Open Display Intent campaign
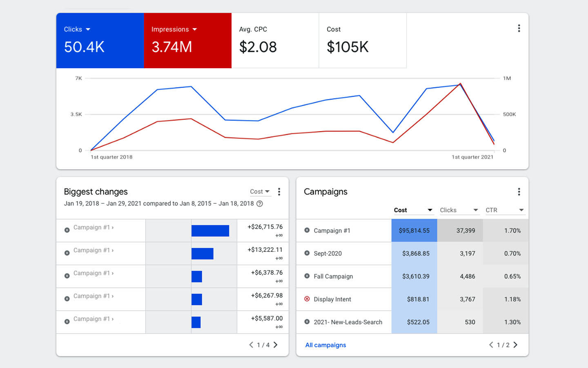This screenshot has width=588, height=368. tap(332, 299)
